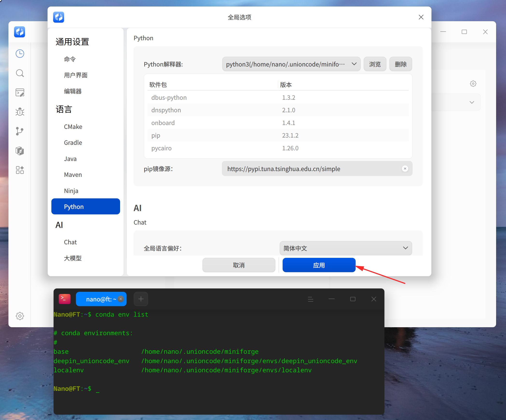This screenshot has height=420, width=506.
Task: Close the nano@ft terminal tab
Action: (121, 299)
